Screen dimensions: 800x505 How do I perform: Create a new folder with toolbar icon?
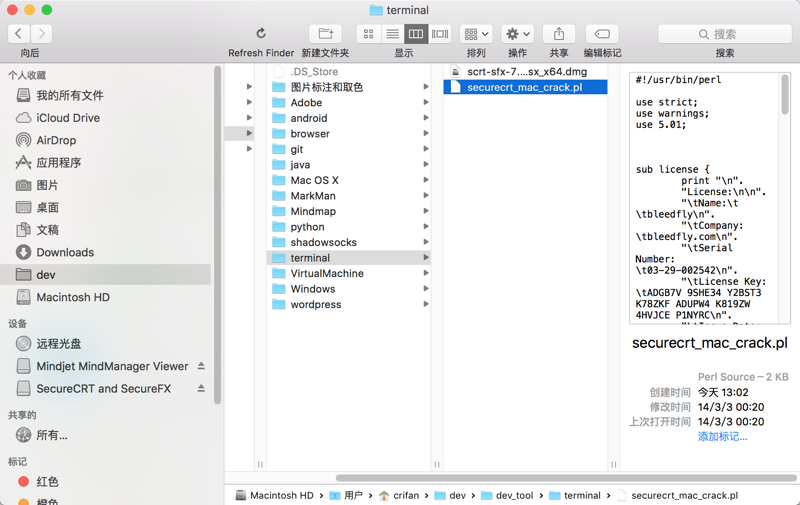point(326,34)
